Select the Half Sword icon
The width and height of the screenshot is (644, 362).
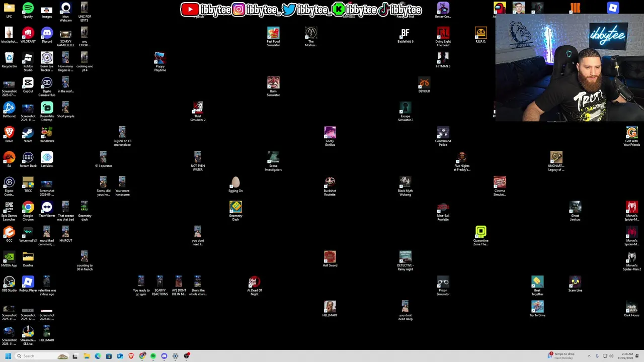coord(330,259)
